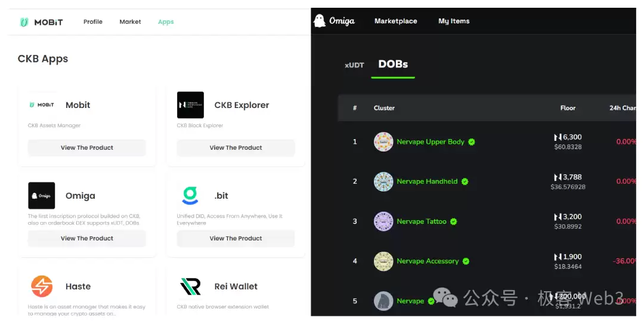
Task: Open My Items in Omiga navigation
Action: click(x=454, y=21)
